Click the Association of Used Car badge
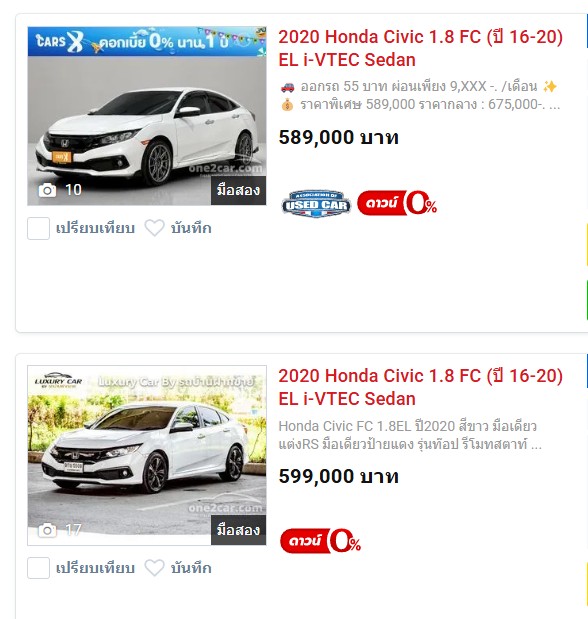 tap(316, 203)
